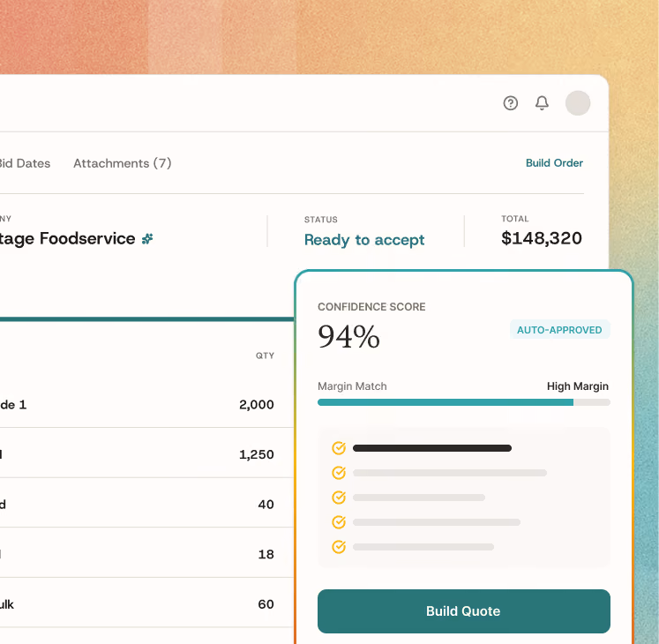Click the QTY column header

tap(265, 356)
